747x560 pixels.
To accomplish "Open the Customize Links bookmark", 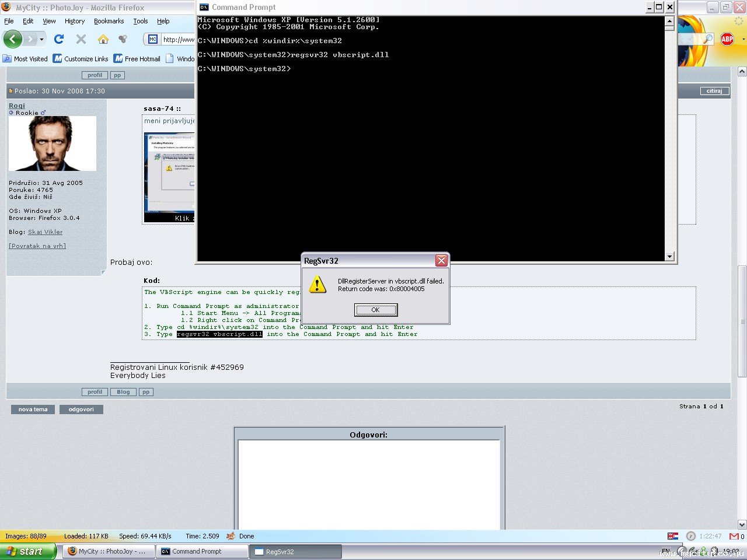I will (81, 59).
